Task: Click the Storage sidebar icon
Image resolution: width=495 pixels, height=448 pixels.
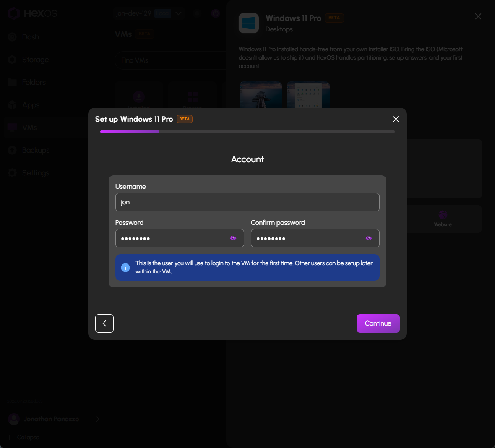Action: click(12, 60)
